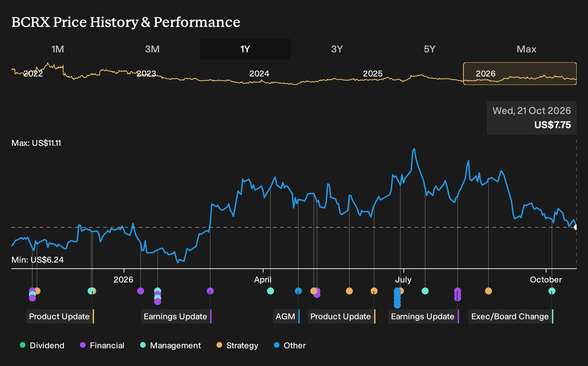The image size is (588, 366).
Task: Click the US$7.75 price tooltip value
Action: (x=553, y=125)
